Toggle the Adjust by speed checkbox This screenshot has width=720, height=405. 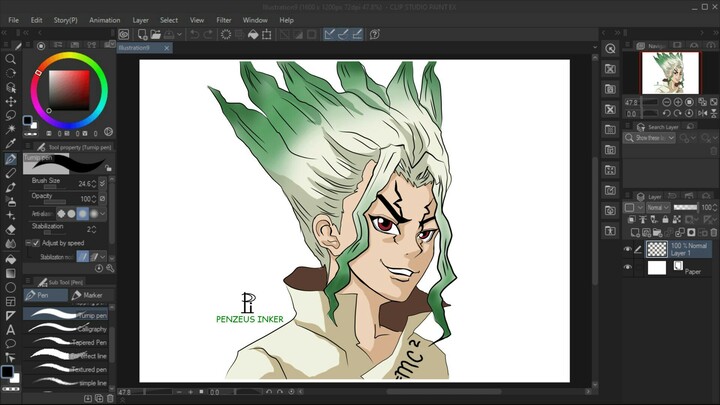pos(36,243)
